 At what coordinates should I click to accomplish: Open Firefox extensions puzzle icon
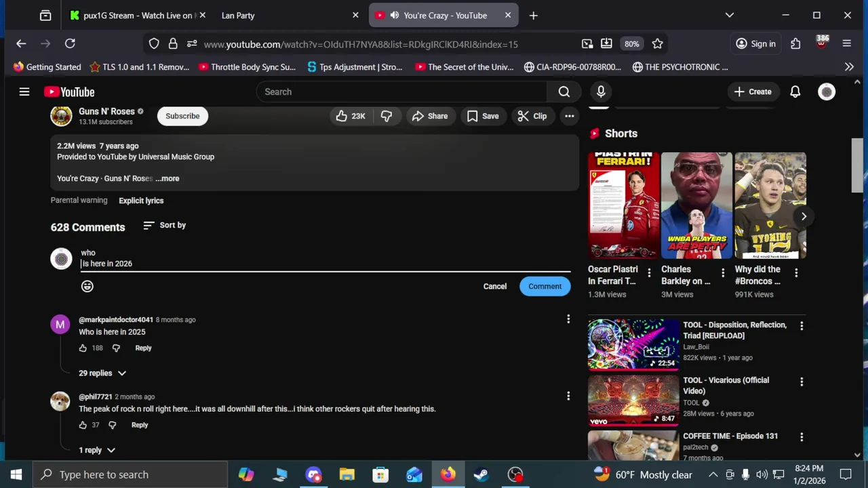(x=795, y=43)
